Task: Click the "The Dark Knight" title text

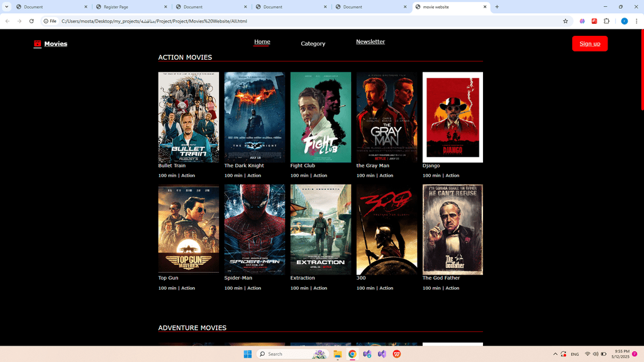Action: (x=244, y=165)
